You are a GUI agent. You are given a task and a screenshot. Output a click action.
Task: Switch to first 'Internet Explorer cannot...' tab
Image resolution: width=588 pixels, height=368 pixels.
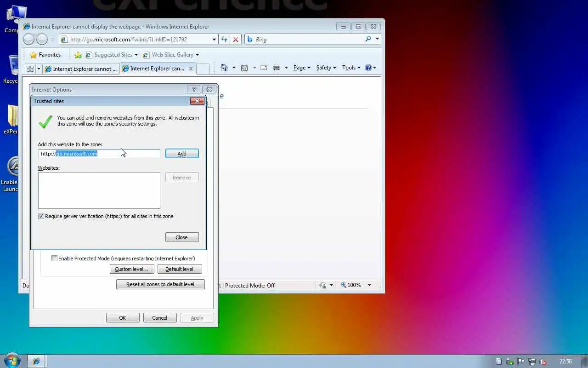click(x=81, y=69)
